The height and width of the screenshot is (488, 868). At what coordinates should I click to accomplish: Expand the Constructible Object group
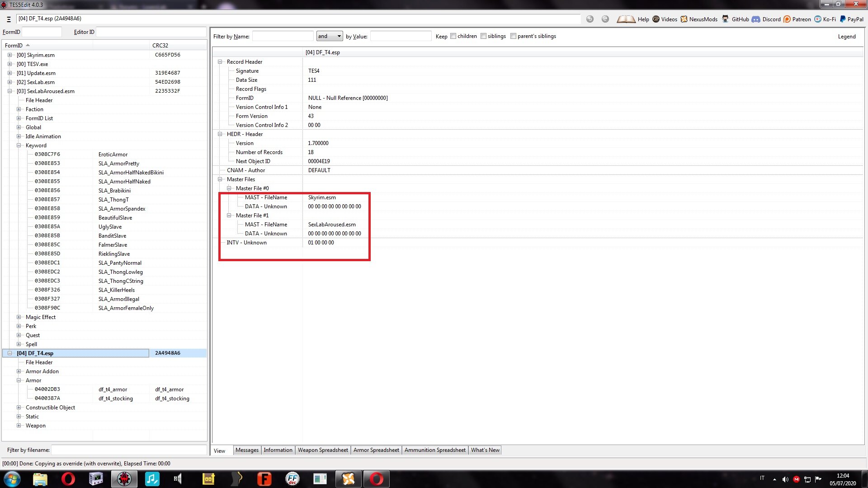tap(19, 408)
